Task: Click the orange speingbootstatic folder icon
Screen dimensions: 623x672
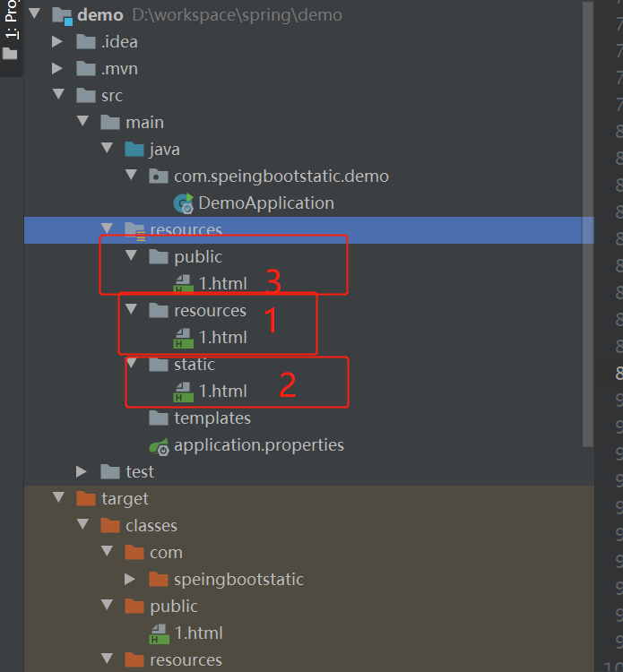Action: [x=159, y=580]
